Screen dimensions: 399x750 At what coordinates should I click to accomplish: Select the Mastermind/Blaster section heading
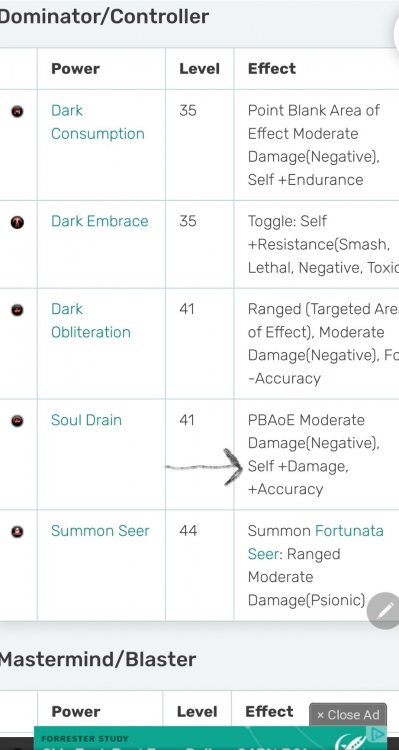(x=97, y=660)
